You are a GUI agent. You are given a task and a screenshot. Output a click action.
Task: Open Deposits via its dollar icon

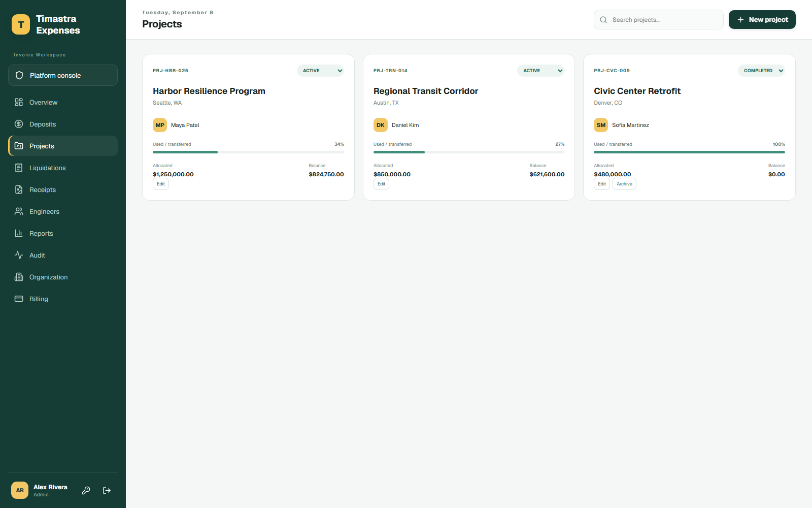(19, 124)
